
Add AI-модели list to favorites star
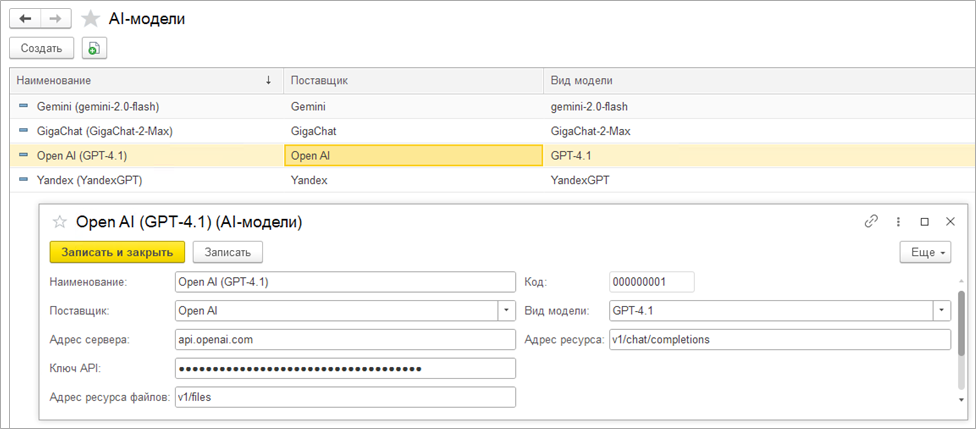click(x=91, y=19)
